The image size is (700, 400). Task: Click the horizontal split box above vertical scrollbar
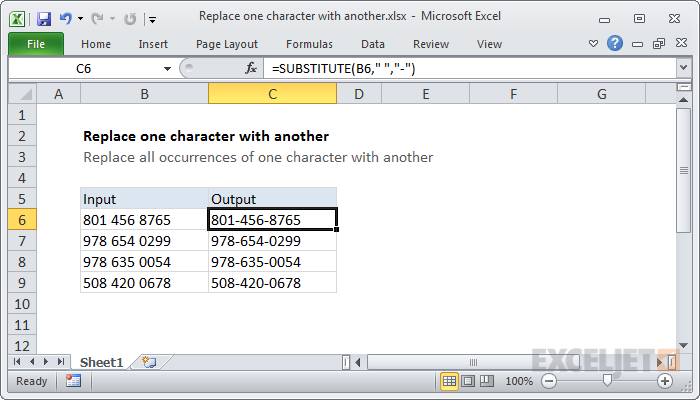683,87
